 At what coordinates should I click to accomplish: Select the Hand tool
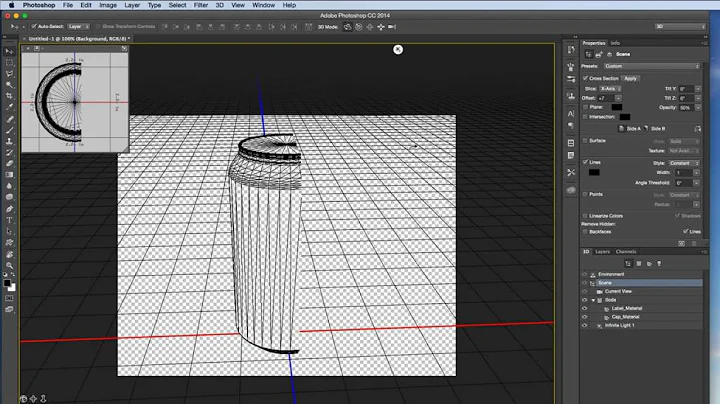(x=9, y=254)
